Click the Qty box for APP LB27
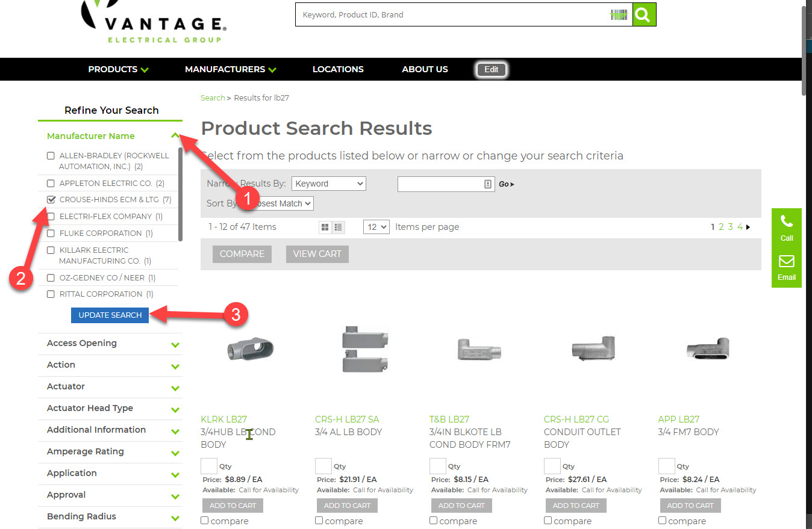Viewport: 812px width, 529px height. coord(667,466)
